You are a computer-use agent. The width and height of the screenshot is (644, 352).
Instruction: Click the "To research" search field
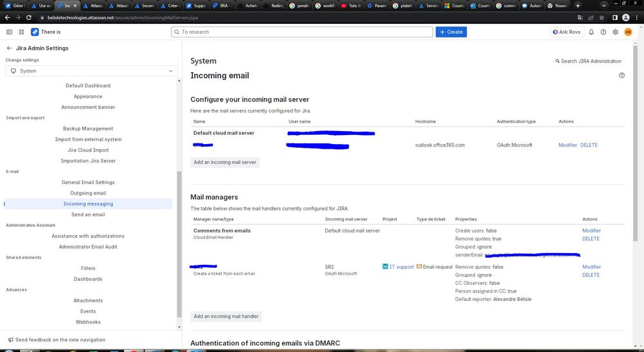click(302, 32)
